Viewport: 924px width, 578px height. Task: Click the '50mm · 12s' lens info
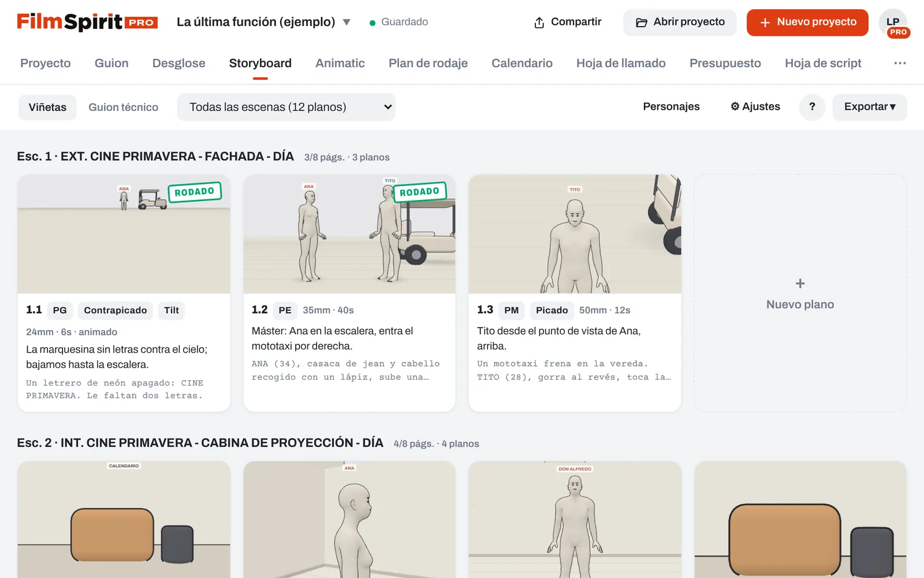(605, 310)
